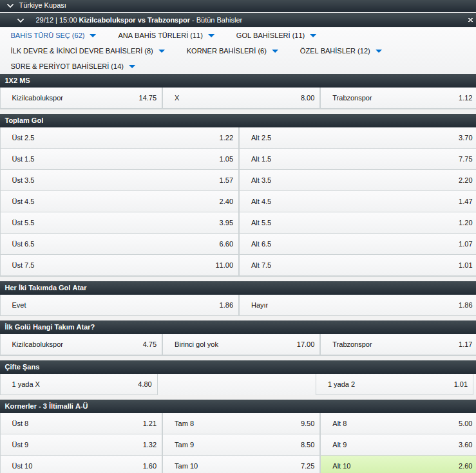Collapse the Çifte Şans market header
This screenshot has width=476, height=473.
point(238,367)
